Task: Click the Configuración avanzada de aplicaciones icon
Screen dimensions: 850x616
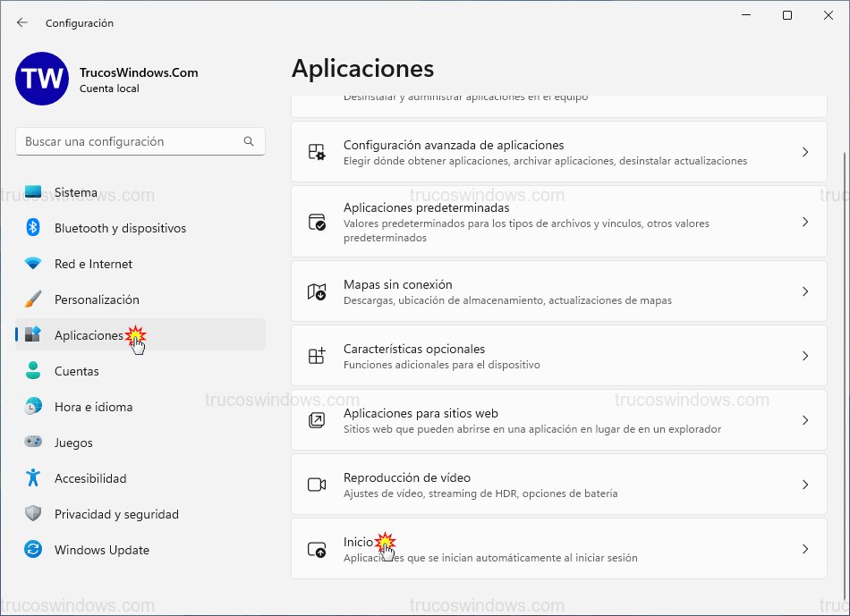Action: coord(317,150)
